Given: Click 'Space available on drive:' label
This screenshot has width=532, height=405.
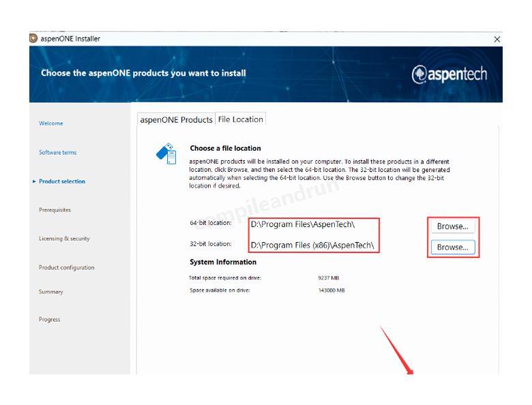Looking at the screenshot, I should click(220, 290).
